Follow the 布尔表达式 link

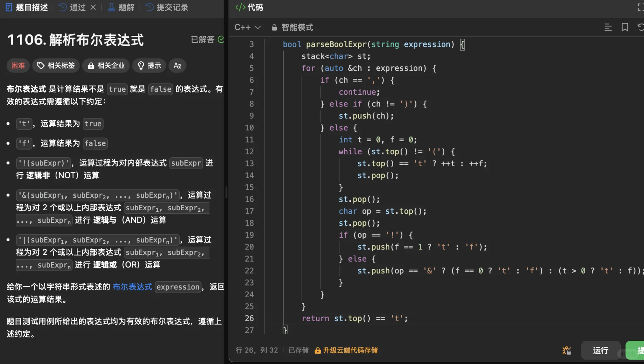pyautogui.click(x=132, y=287)
